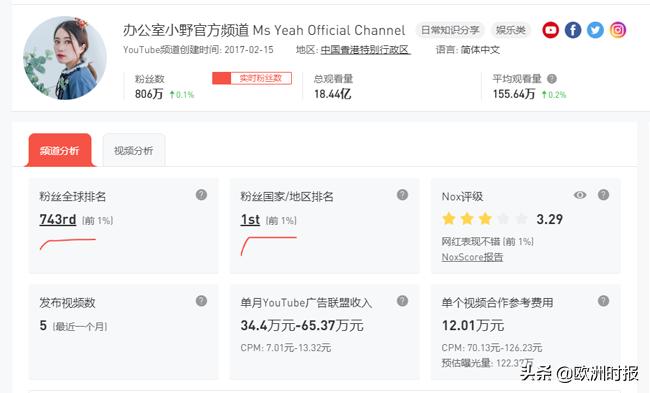This screenshot has width=650, height=393.
Task: Click the 155.64万 average views value
Action: (x=514, y=94)
